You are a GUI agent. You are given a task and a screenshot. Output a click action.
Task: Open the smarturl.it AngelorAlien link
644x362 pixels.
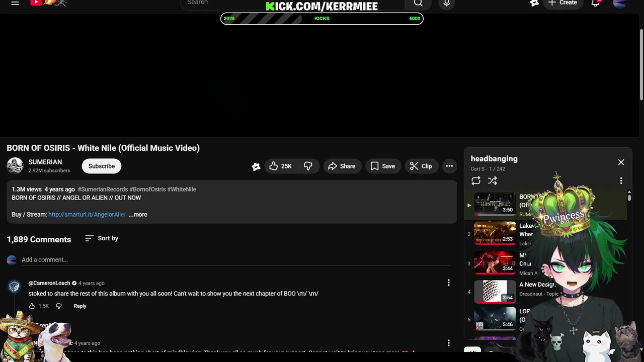point(87,214)
